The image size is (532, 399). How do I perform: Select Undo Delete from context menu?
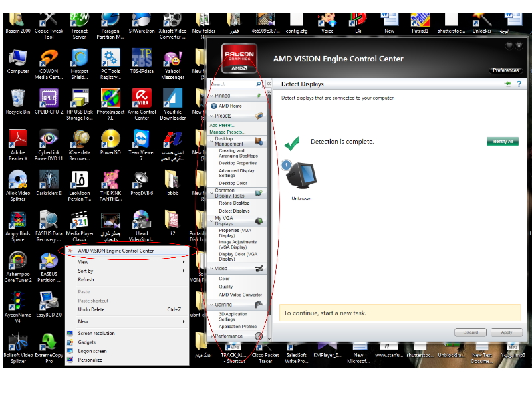(127, 309)
